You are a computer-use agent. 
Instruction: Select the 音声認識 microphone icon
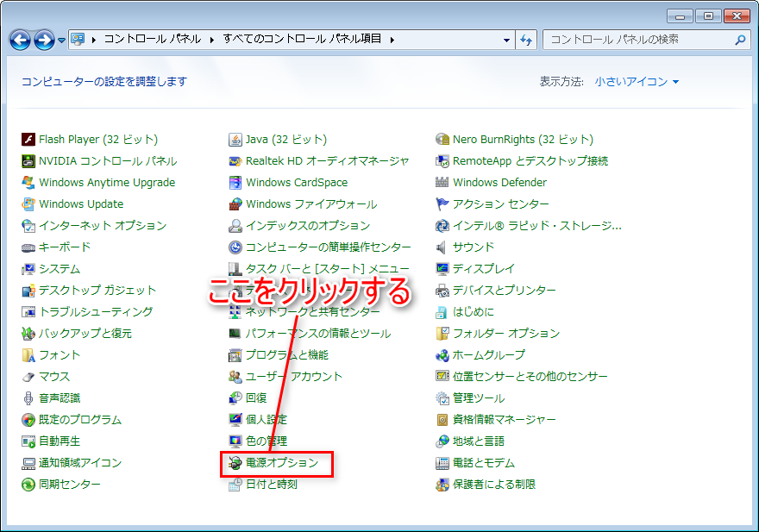tap(28, 398)
